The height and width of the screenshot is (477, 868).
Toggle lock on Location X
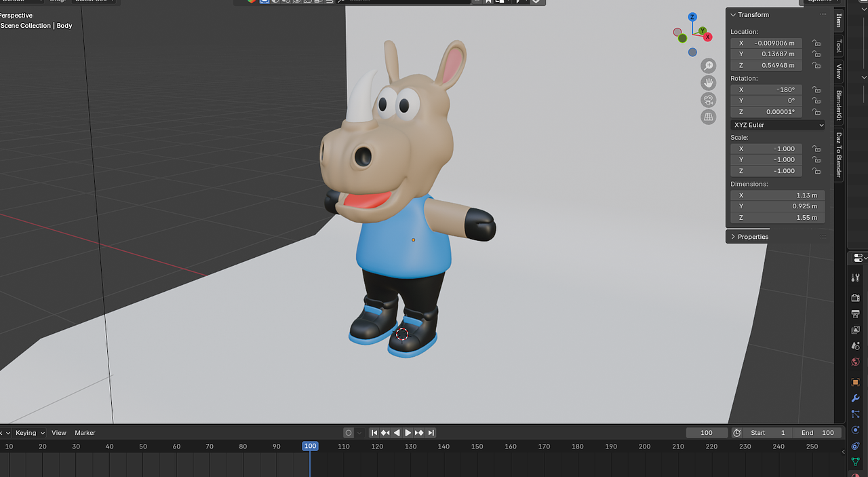tap(816, 43)
